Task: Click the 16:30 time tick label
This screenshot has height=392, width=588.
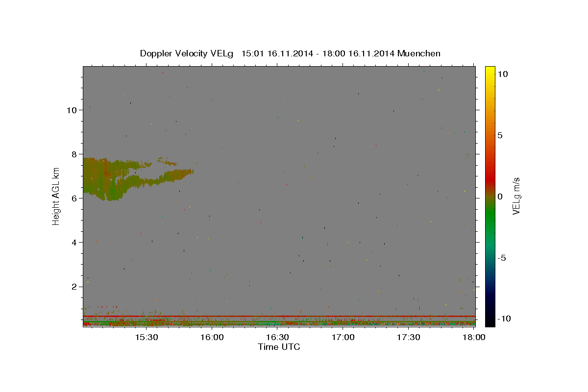Action: click(278, 337)
